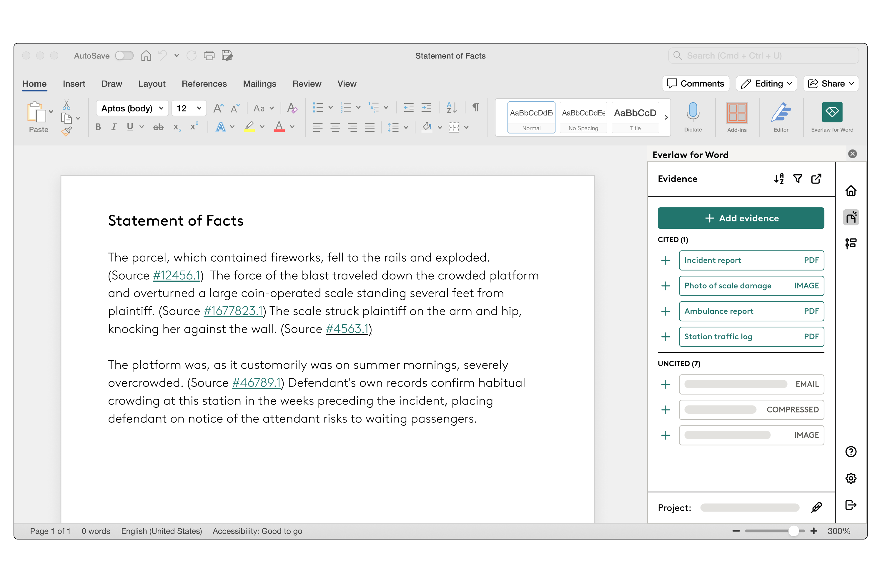Open the Editor tool
Viewport: 882px width, 588px height.
[781, 117]
